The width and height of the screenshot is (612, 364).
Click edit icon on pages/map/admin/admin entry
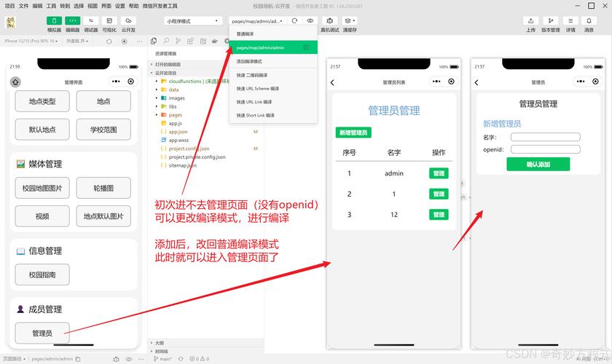tap(307, 47)
